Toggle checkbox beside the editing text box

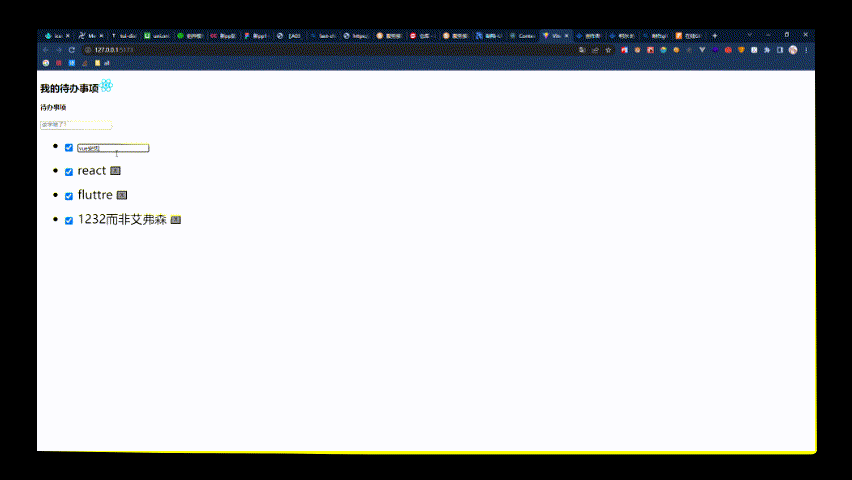(x=68, y=148)
